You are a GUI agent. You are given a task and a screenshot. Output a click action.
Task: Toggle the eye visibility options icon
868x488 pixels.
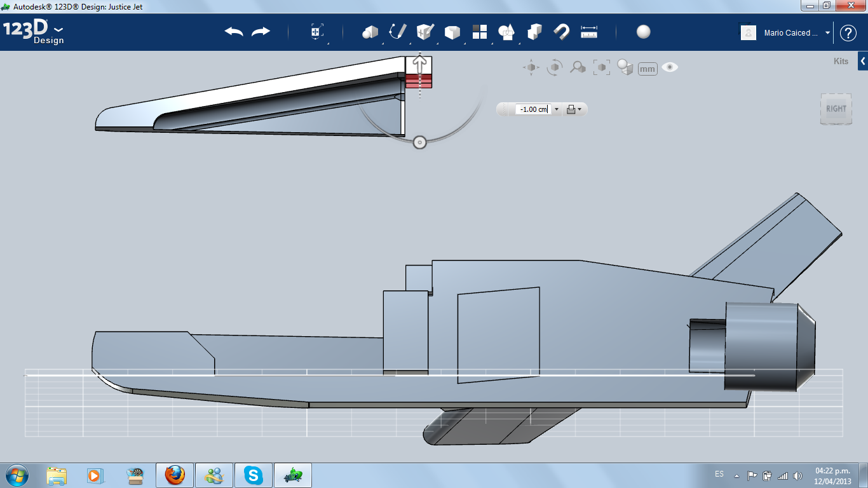point(670,67)
